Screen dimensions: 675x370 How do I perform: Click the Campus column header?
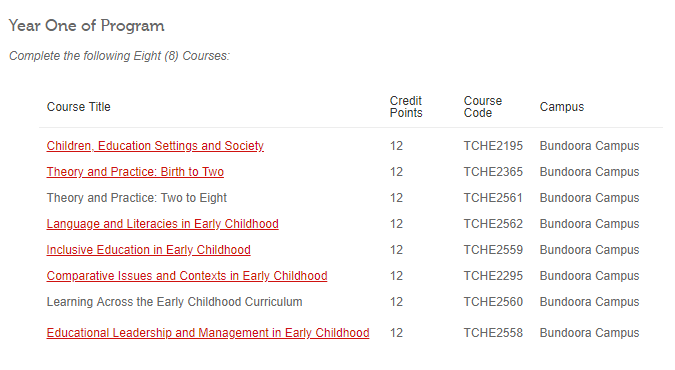click(562, 107)
